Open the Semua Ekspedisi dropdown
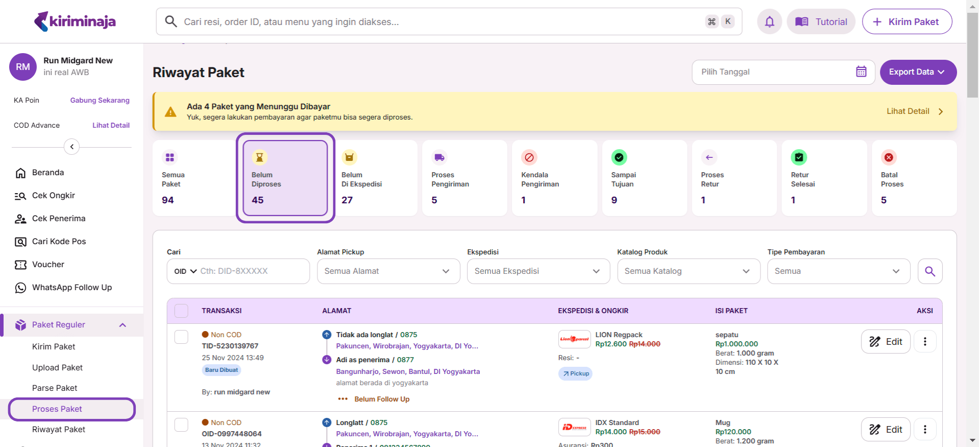The height and width of the screenshot is (447, 980). click(538, 271)
